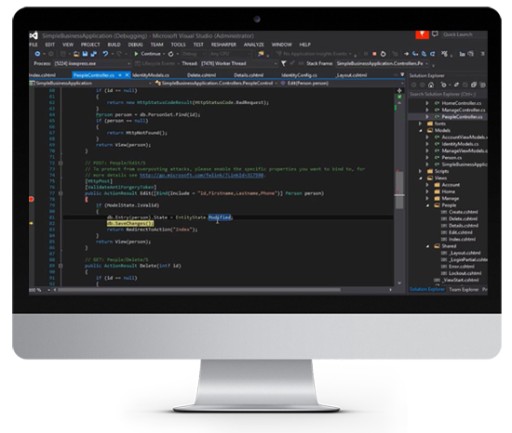Click the Step Out icon

432,54
